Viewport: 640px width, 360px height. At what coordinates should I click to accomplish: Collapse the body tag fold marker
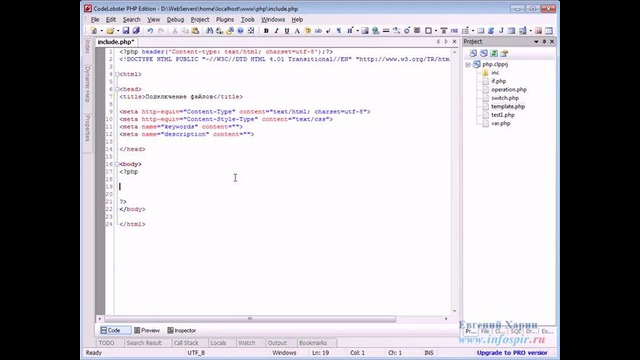(117, 164)
